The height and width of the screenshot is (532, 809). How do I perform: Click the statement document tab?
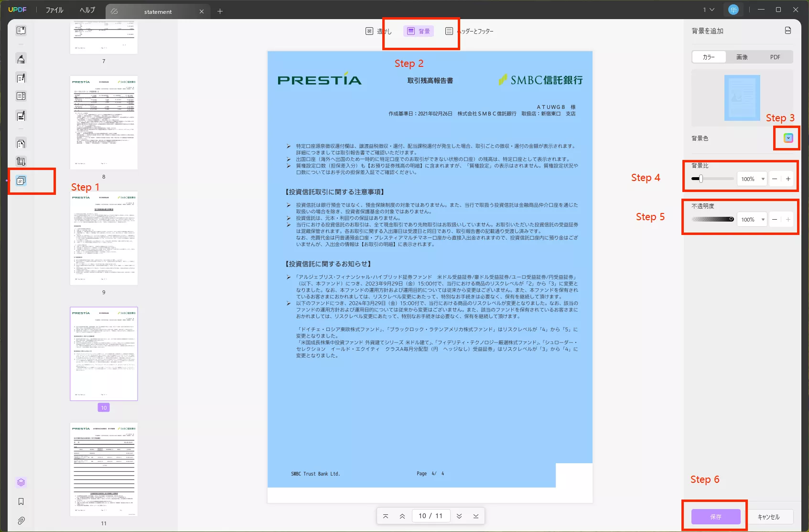158,11
